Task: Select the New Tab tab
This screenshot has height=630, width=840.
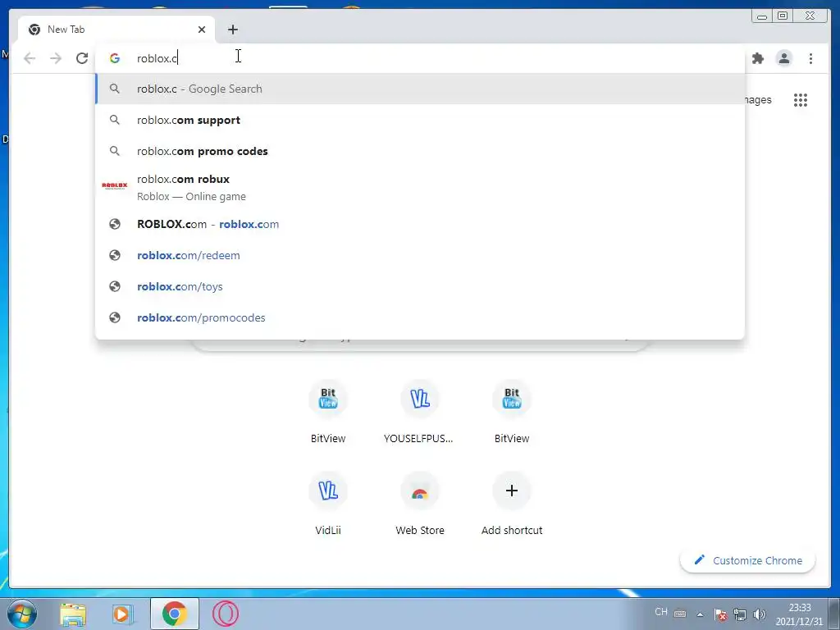Action: coord(116,30)
